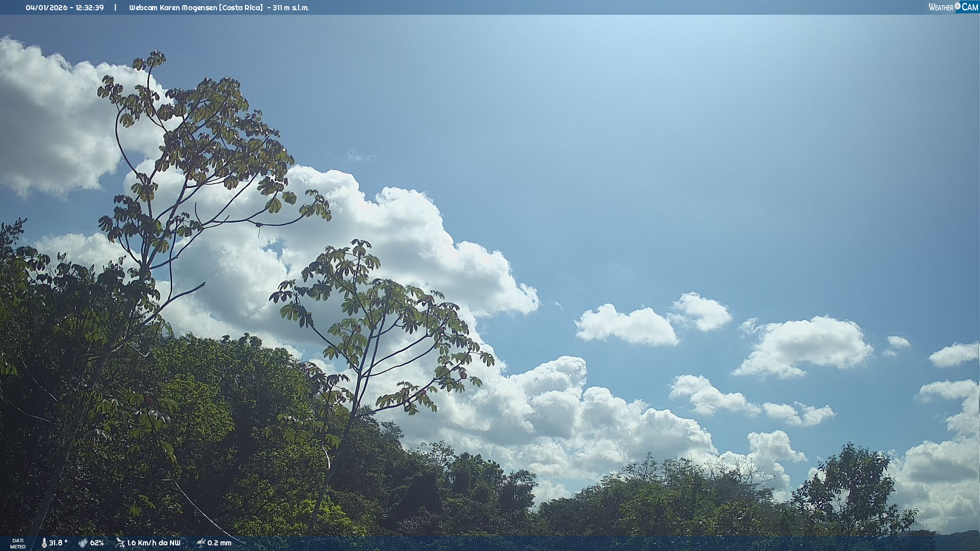Screen dimensions: 980x551
Task: Click the 12:32:39 timestamp
Action: [90, 8]
